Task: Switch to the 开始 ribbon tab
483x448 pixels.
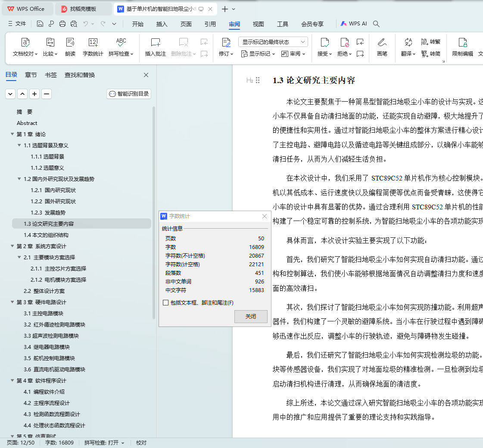Action: (x=138, y=24)
